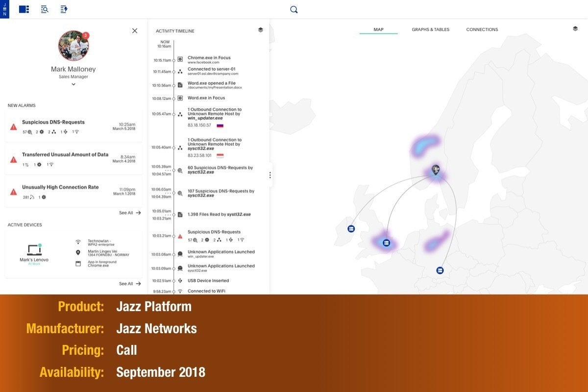The image size is (588, 392).
Task: Open Mark Malloney's profile avatar
Action: pyautogui.click(x=73, y=46)
